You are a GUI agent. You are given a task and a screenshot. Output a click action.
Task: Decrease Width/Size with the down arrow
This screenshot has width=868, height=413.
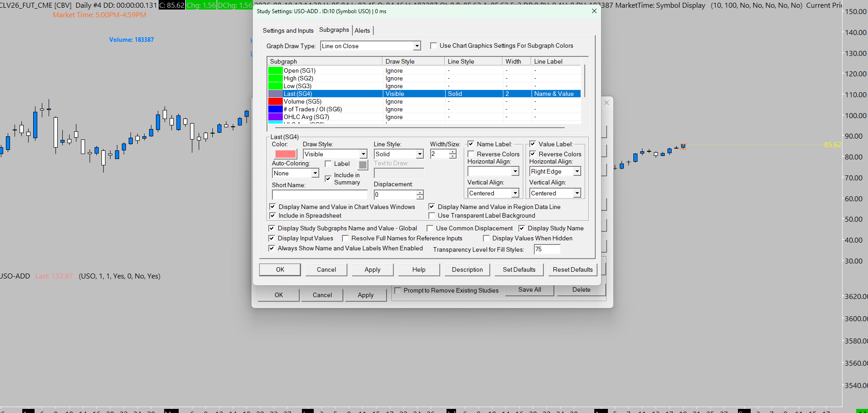(x=453, y=156)
